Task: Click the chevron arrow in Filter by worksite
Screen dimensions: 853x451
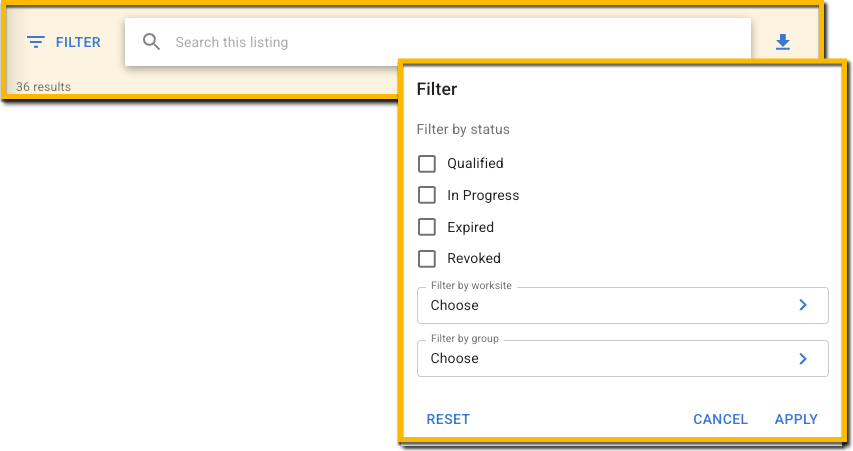Action: coord(803,305)
